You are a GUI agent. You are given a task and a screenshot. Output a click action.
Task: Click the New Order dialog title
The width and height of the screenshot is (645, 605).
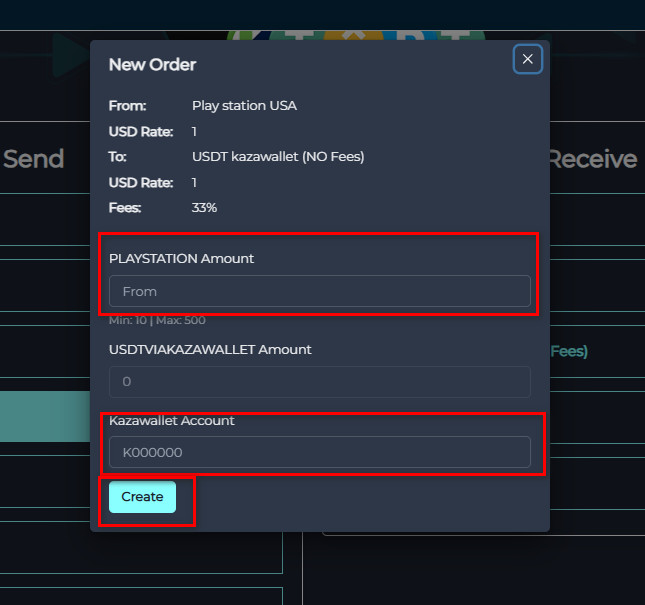(x=152, y=65)
